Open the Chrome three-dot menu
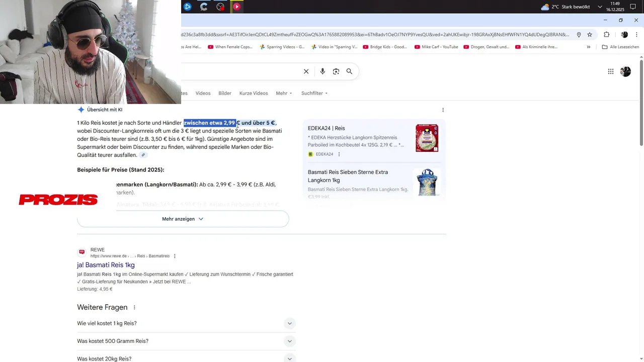The height and width of the screenshot is (362, 644). coord(637,35)
